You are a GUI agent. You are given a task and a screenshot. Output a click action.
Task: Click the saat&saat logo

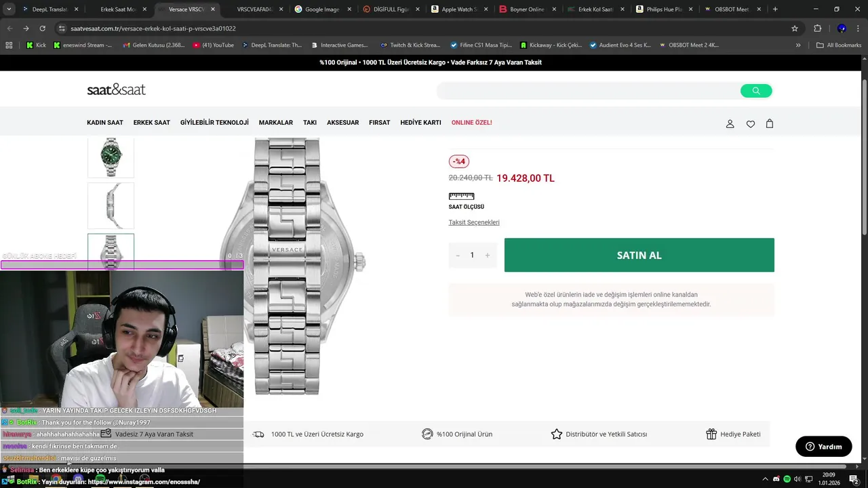pos(116,89)
